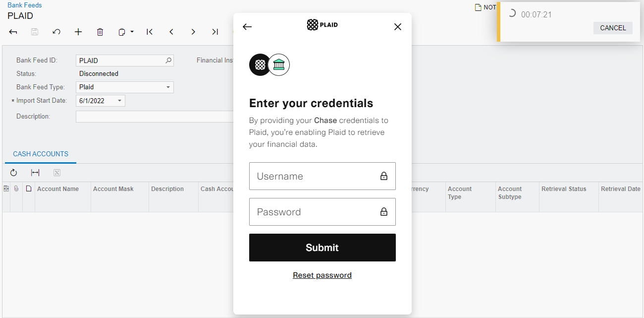Add a new bank feed record
The width and height of the screenshot is (644, 318).
78,32
